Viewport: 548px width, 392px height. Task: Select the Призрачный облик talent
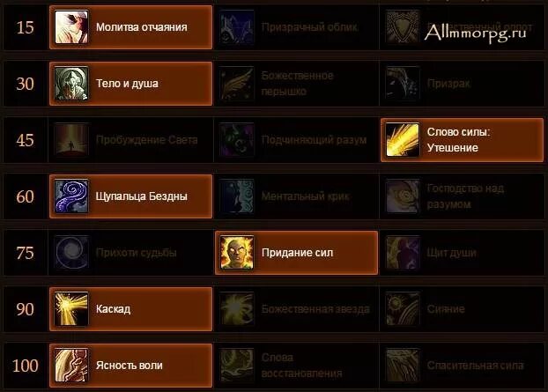tap(296, 27)
